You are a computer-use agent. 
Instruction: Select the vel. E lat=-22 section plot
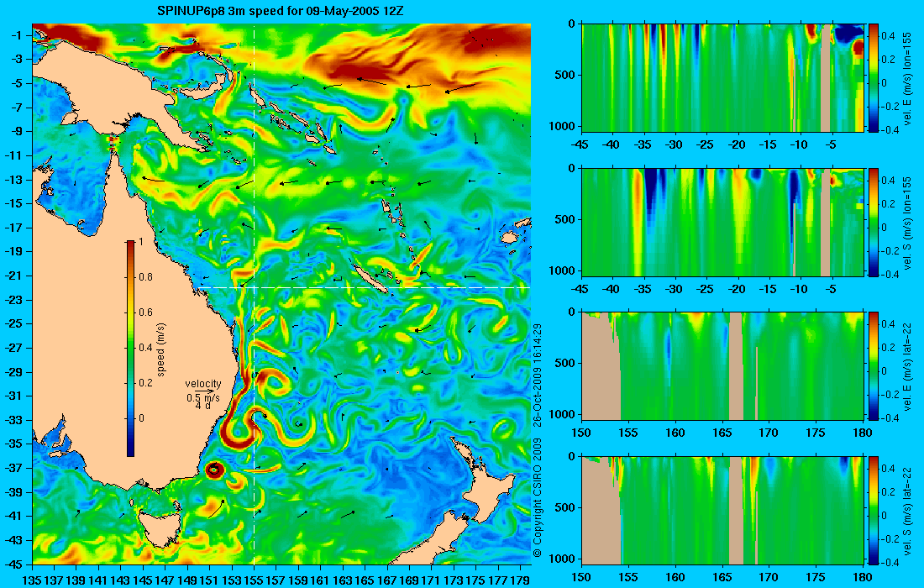point(722,366)
